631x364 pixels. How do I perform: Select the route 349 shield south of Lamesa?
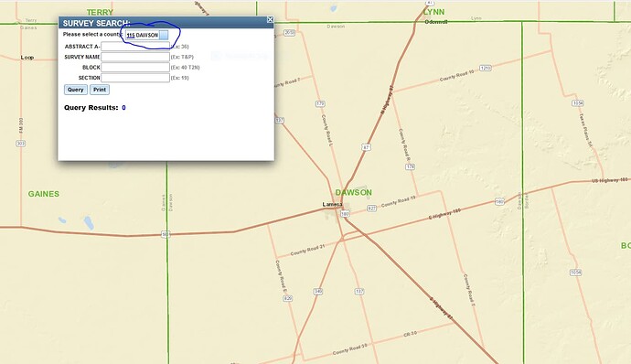coord(318,291)
